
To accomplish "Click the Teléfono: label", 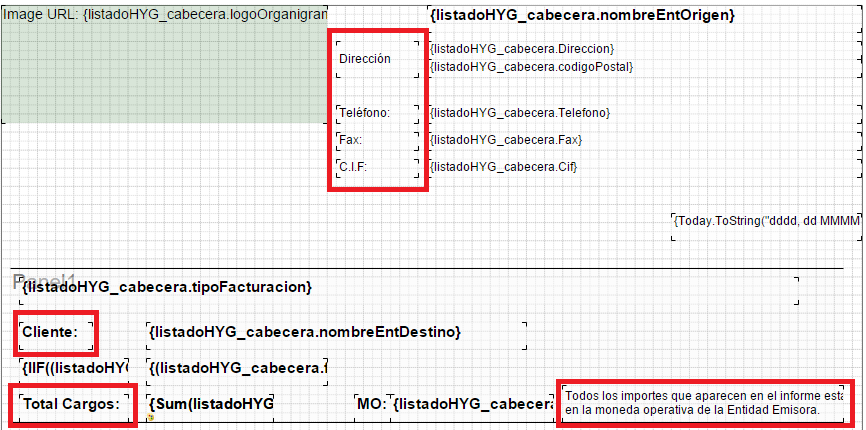I will coord(365,113).
